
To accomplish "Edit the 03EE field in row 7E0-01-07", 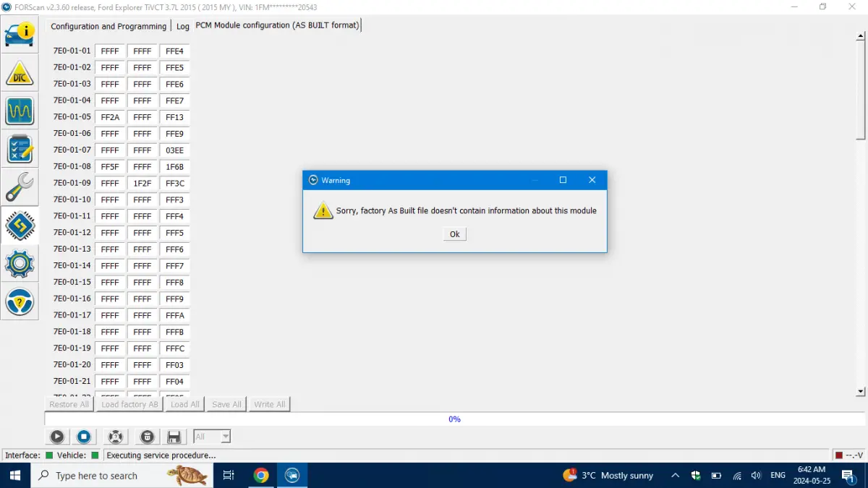I will pyautogui.click(x=174, y=150).
